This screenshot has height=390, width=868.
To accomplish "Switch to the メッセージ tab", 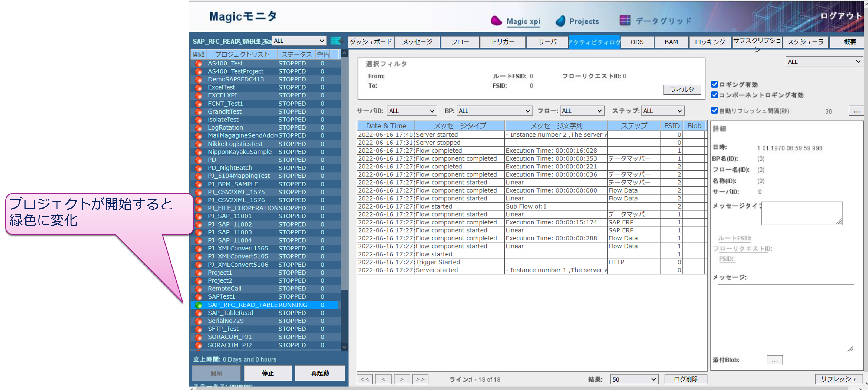I will (x=417, y=42).
